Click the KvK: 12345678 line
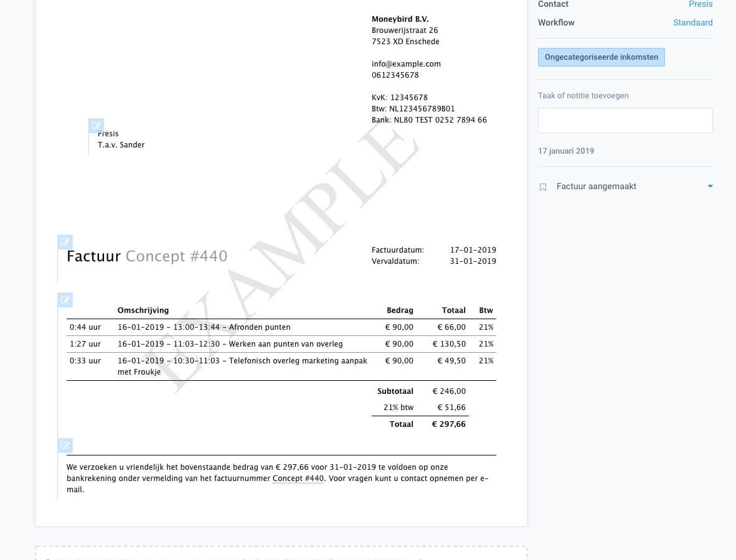This screenshot has height=560, width=736. pos(400,98)
